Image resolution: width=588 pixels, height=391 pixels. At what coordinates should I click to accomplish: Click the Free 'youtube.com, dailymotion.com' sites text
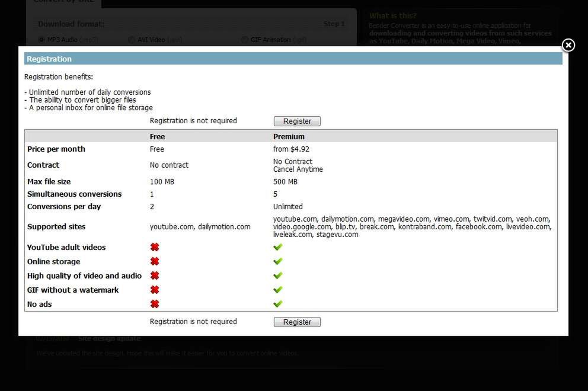[x=200, y=226]
